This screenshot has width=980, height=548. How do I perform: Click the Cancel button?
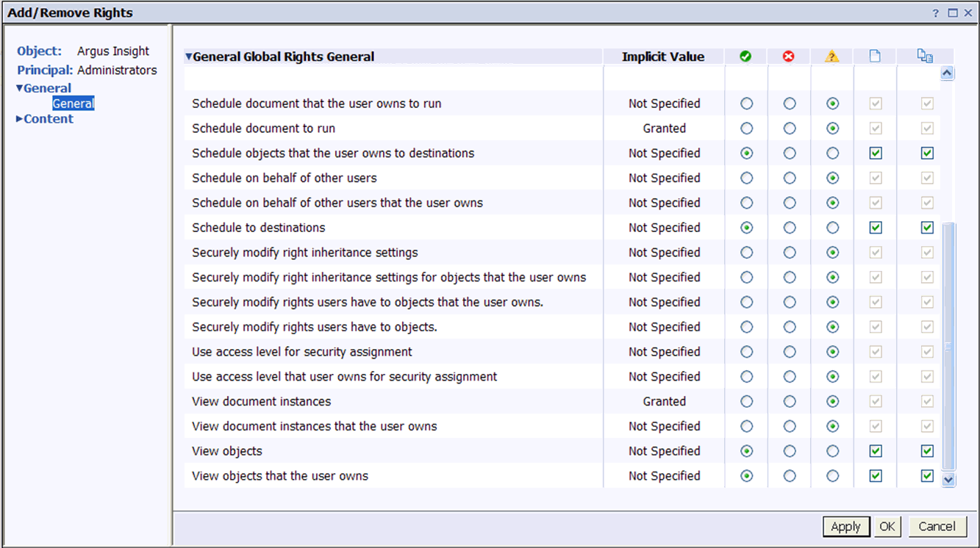(x=937, y=526)
